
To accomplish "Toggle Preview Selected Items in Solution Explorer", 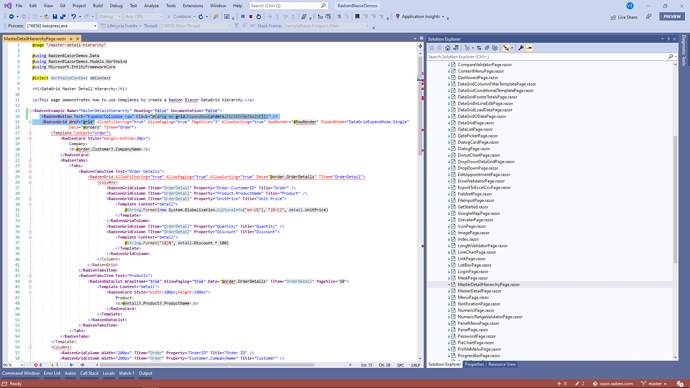I will pyautogui.click(x=529, y=48).
